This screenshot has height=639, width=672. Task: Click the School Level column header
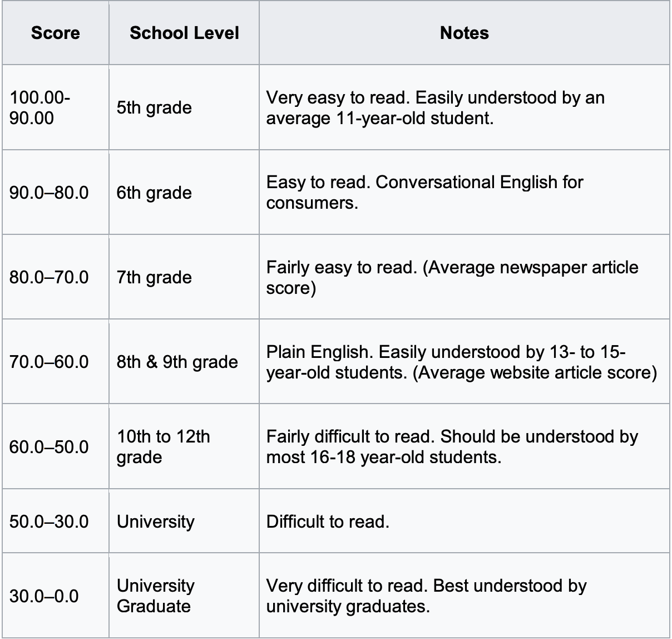tap(184, 33)
